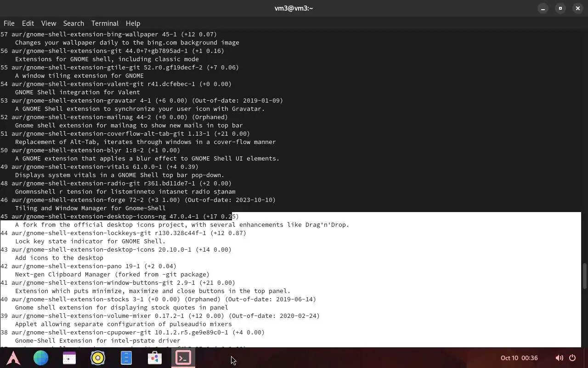
Task: Click 'Extensions for GNOME shell, including classic mode'
Action: click(107, 59)
